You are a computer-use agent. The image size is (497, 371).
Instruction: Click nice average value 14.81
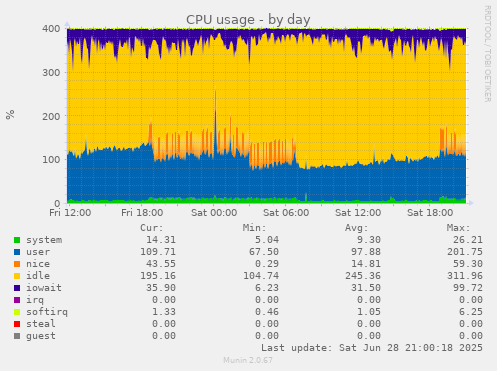[x=366, y=264]
